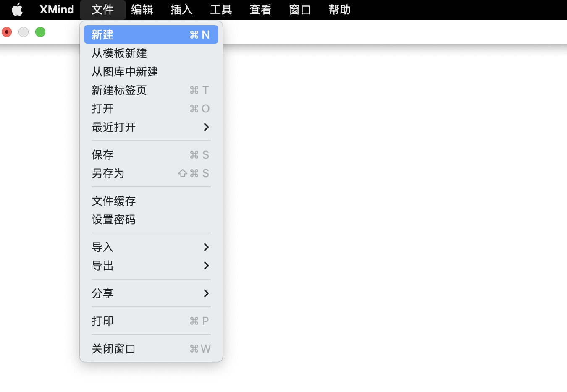Image resolution: width=567 pixels, height=392 pixels.
Task: Open the 查看 menu
Action: [260, 10]
